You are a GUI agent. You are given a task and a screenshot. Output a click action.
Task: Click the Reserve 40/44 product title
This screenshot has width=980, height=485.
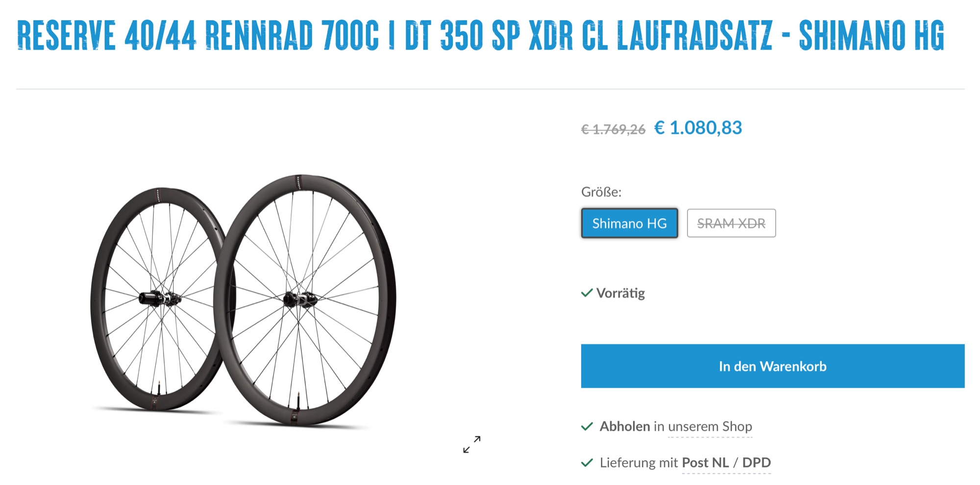[480, 36]
